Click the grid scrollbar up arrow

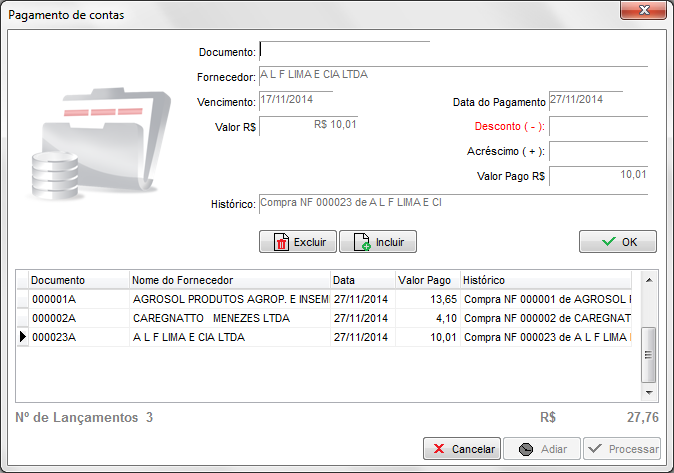(648, 281)
